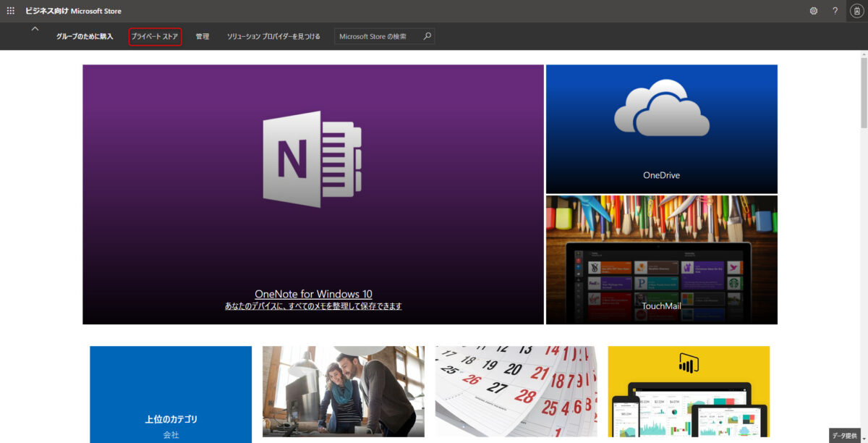The width and height of the screenshot is (868, 443).
Task: Open the settings gear icon
Action: [814, 10]
